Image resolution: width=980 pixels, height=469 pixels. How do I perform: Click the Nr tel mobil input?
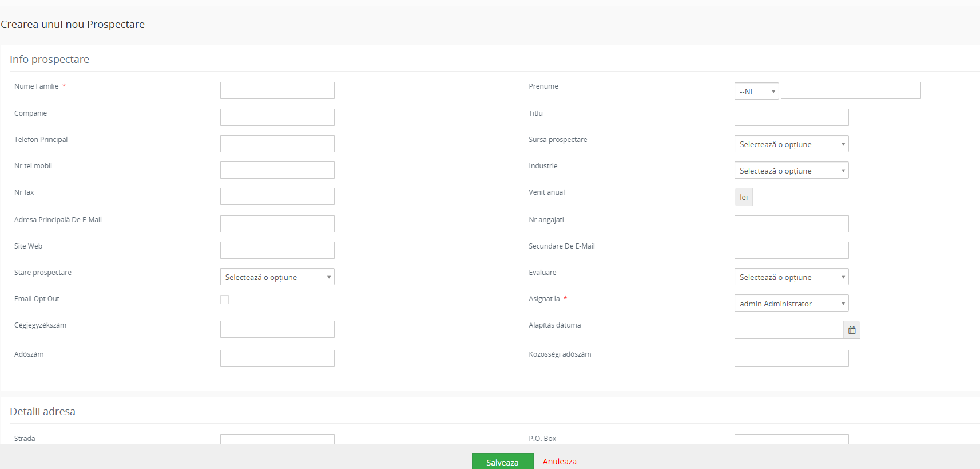pyautogui.click(x=277, y=170)
